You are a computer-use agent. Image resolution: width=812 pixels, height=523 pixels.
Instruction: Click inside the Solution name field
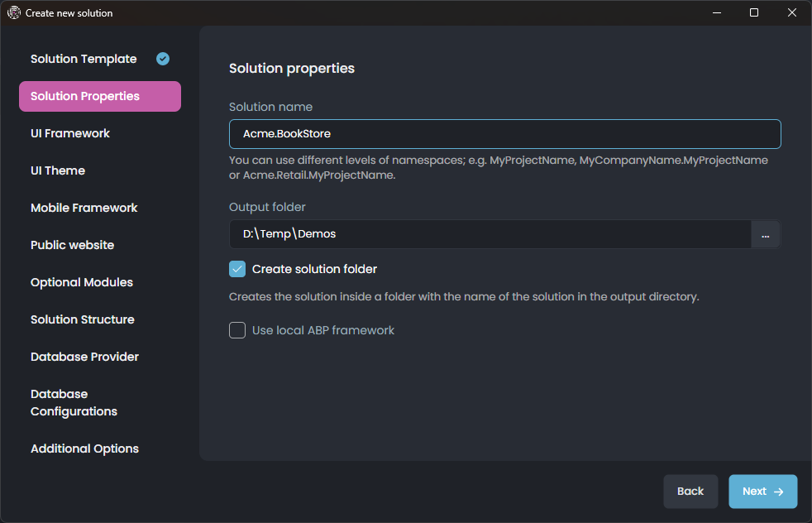point(504,133)
